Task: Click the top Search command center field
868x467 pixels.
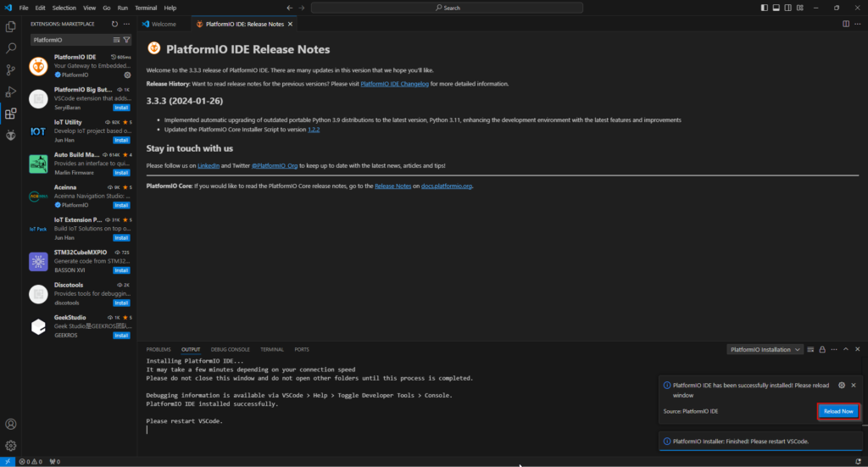Action: 447,8
